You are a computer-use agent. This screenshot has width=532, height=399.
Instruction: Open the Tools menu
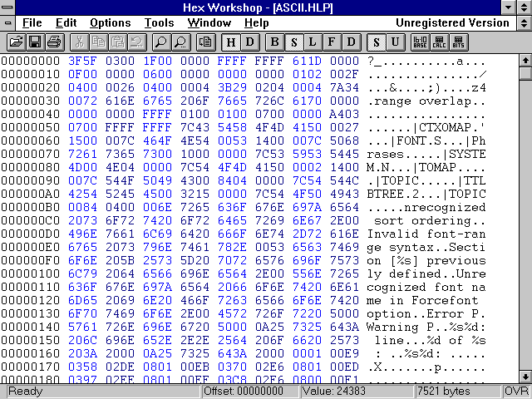tap(159, 22)
